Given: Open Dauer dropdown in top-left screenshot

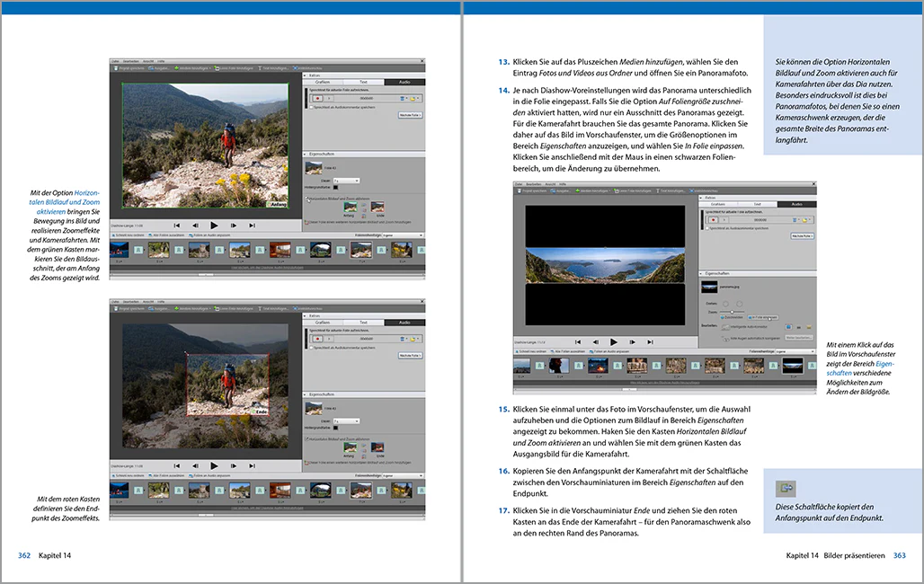Looking at the screenshot, I should click(x=347, y=181).
